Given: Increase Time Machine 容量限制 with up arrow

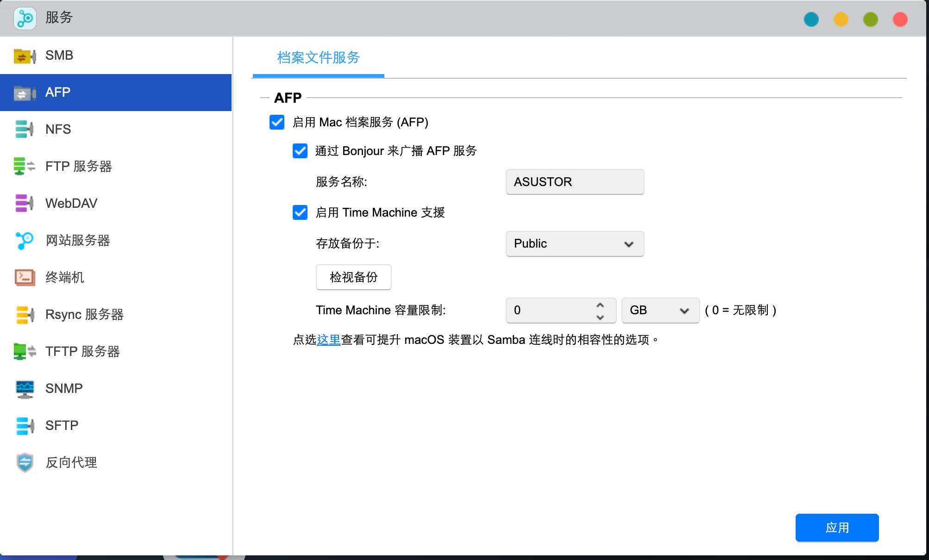Looking at the screenshot, I should click(601, 305).
